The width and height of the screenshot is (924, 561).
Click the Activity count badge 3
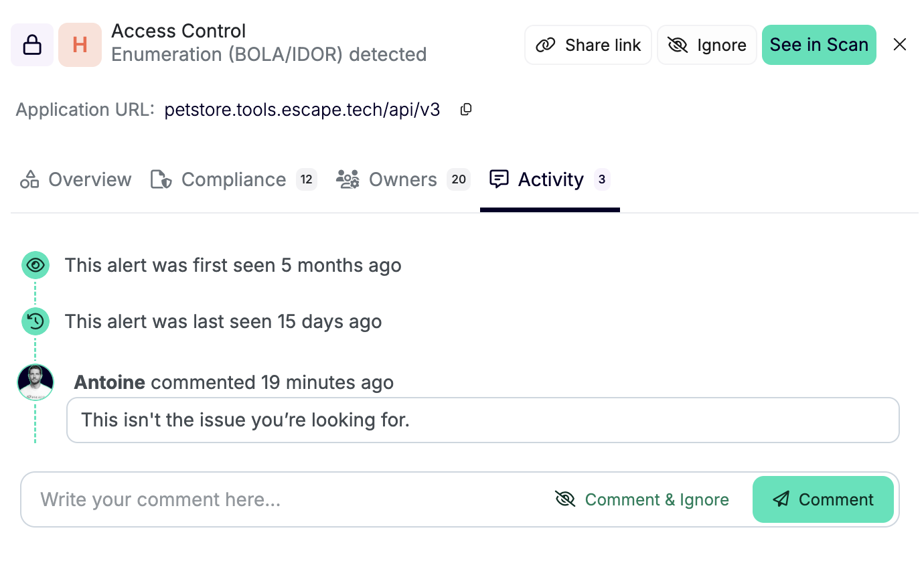click(x=602, y=179)
